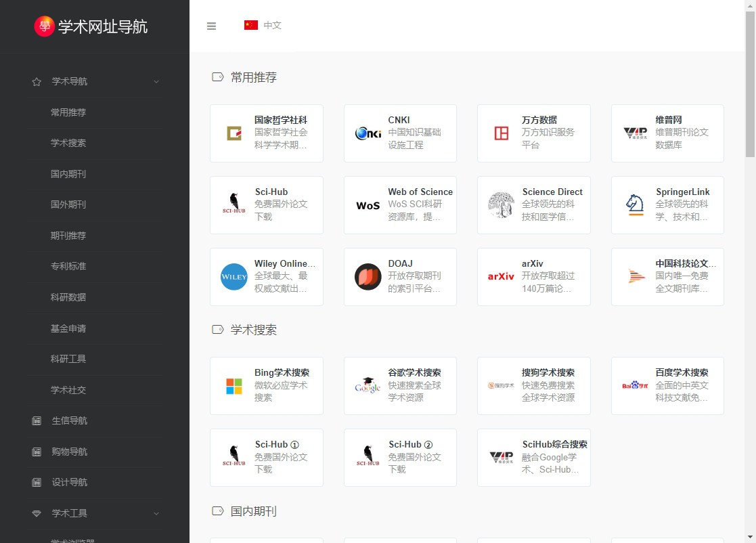Open the Bing学术搜索 card title
Screen dimensions: 756x543
(x=282, y=373)
